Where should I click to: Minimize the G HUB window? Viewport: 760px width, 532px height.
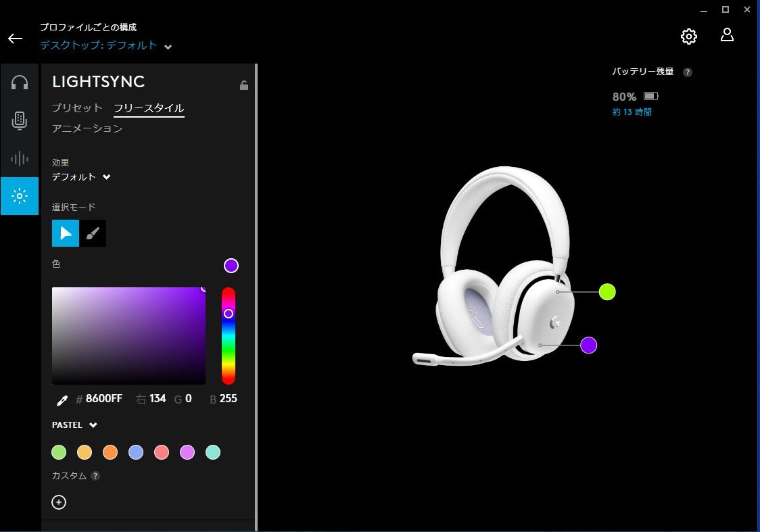tap(704, 9)
